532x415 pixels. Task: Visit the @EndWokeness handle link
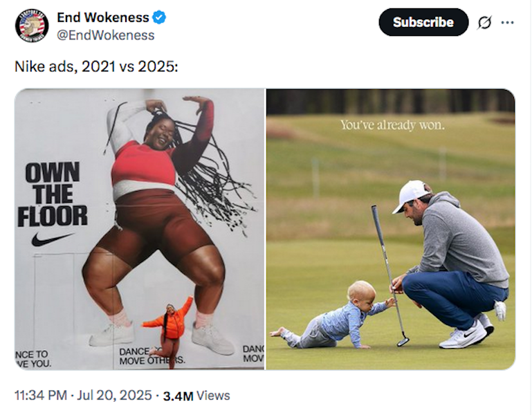pyautogui.click(x=106, y=35)
